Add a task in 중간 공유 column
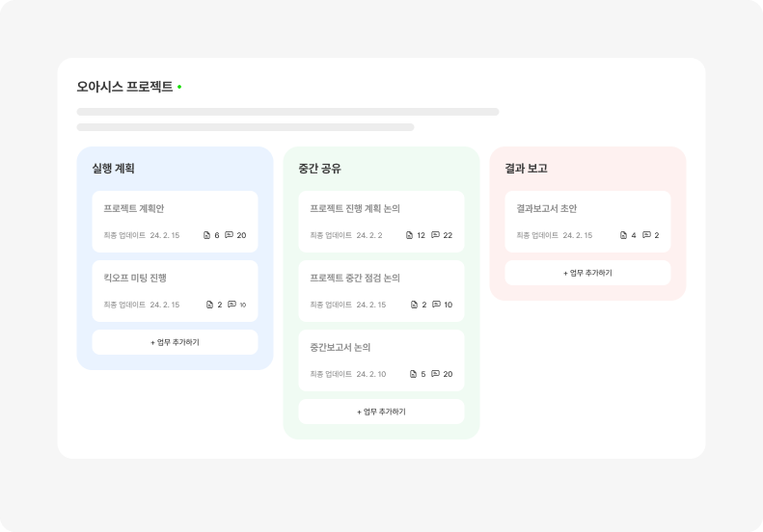Viewport: 763px width, 532px height. 381,412
